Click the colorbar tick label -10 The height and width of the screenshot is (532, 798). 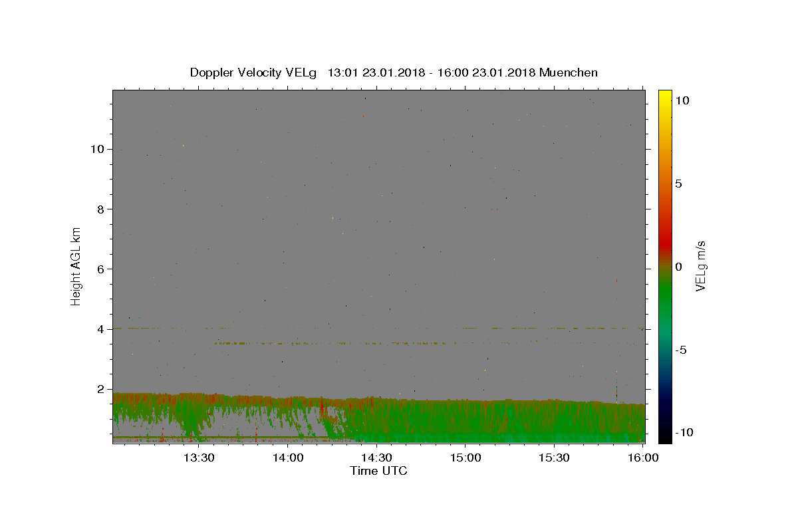[x=684, y=433]
